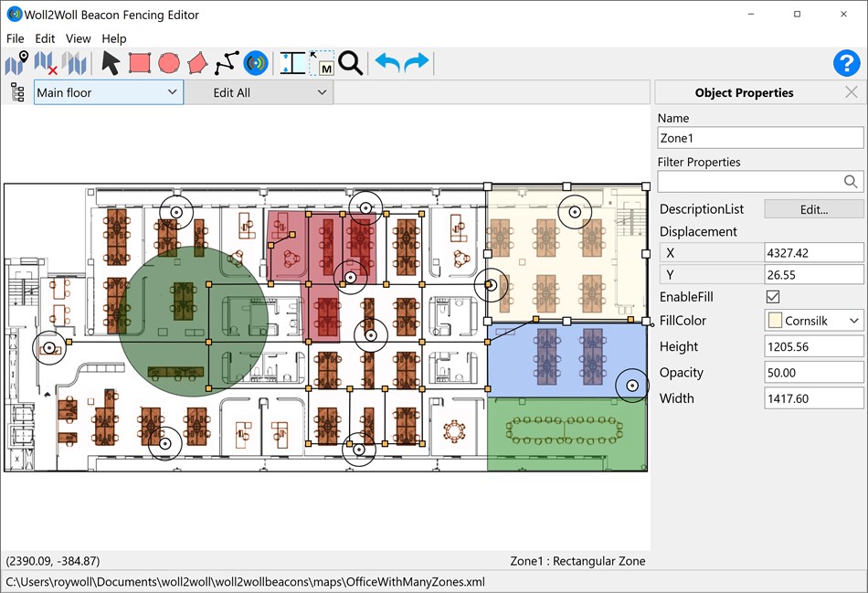Select the Circular Zone tool

[x=169, y=63]
